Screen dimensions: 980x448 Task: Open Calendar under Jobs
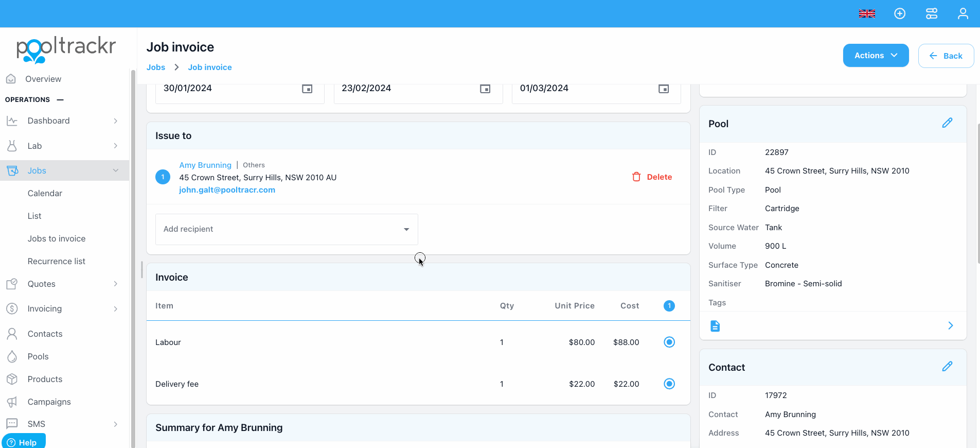click(x=45, y=193)
